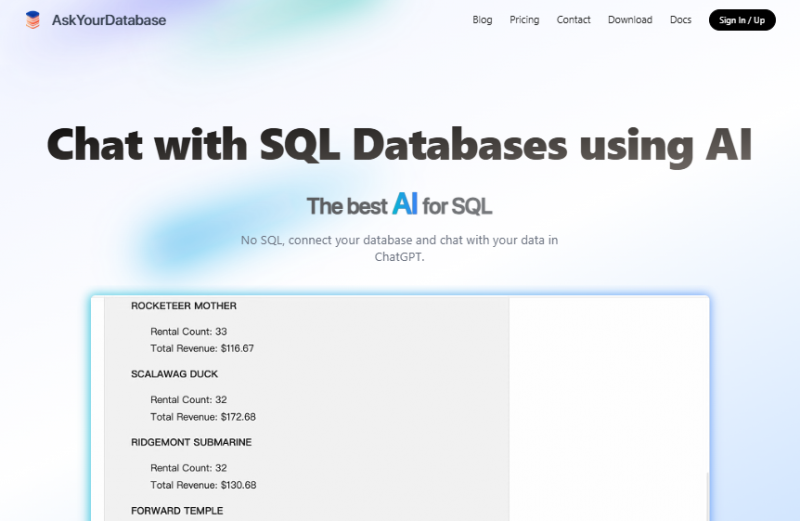Viewport: 800px width, 521px height.
Task: Click the 'The best AI for SQL' tagline
Action: pyautogui.click(x=399, y=206)
